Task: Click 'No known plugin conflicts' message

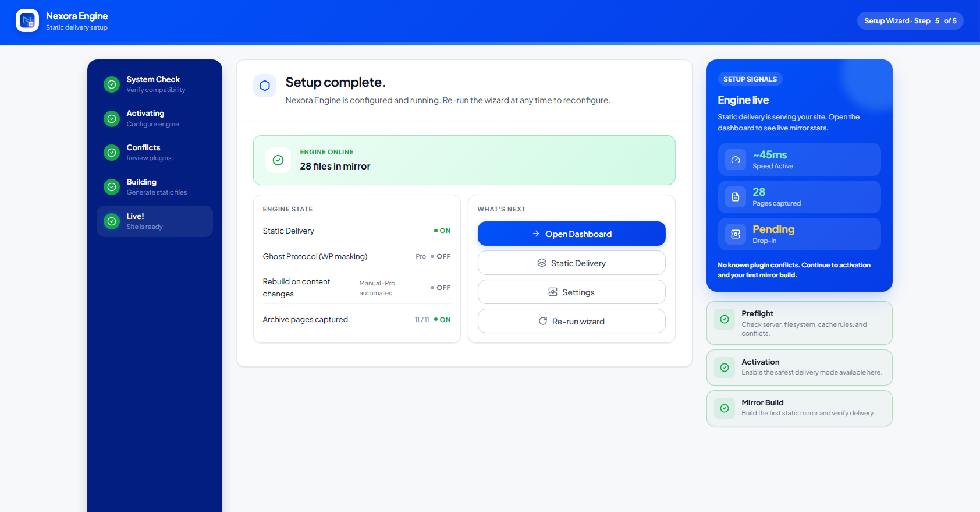Action: (794, 270)
